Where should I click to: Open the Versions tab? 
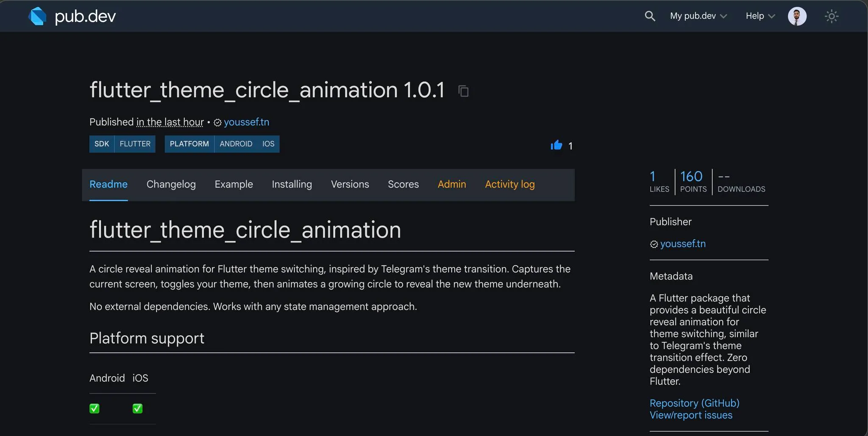(350, 184)
